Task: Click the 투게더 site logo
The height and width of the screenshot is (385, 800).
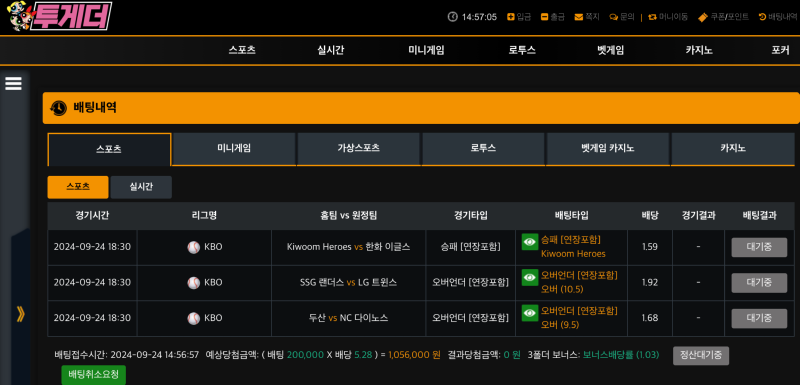Action: pos(59,16)
